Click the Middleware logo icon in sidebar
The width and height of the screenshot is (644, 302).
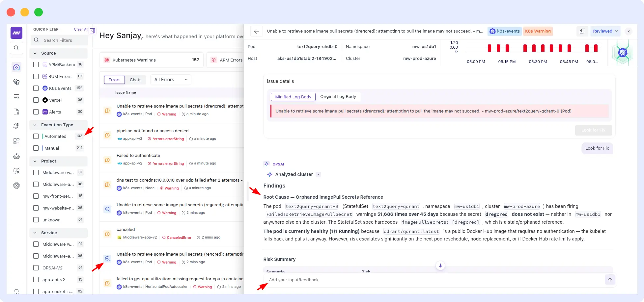click(16, 33)
